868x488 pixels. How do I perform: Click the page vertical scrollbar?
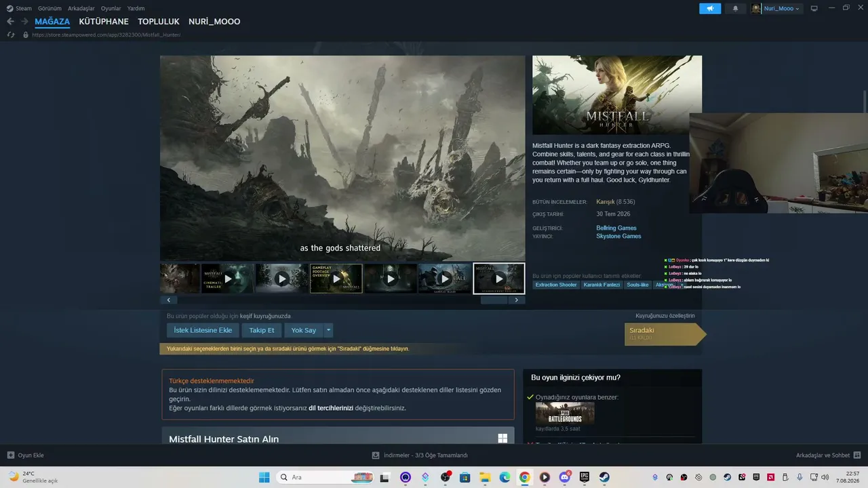(x=865, y=102)
